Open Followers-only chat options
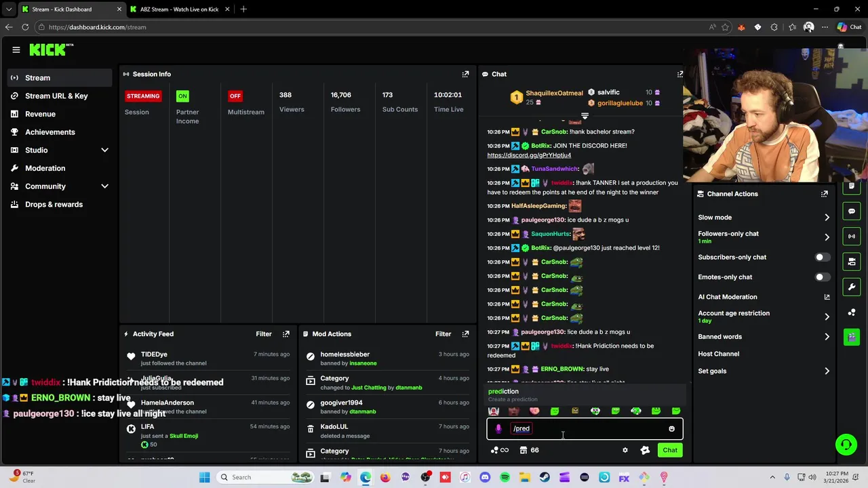The width and height of the screenshot is (868, 488). point(764,237)
